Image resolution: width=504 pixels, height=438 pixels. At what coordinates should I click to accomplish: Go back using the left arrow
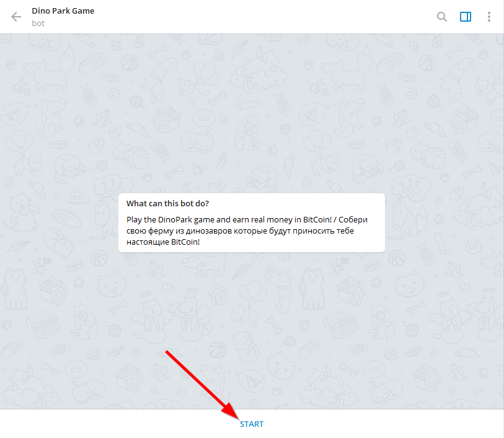[x=16, y=17]
